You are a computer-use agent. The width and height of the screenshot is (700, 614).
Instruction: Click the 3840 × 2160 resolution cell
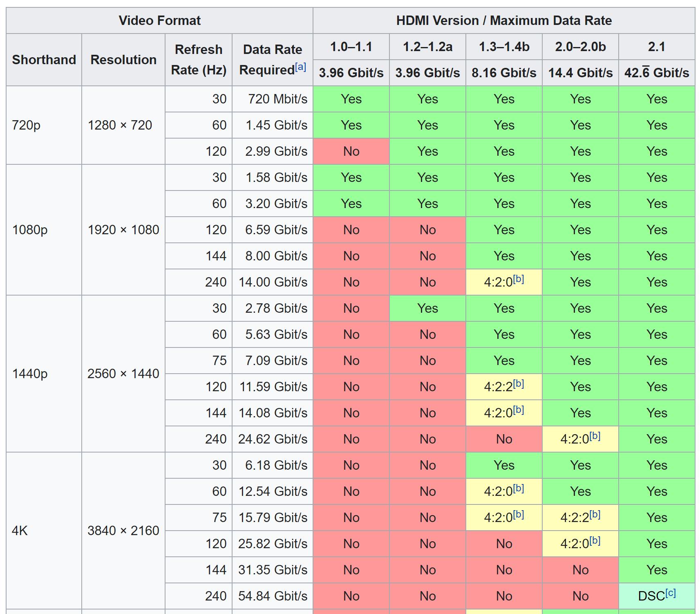click(x=123, y=531)
